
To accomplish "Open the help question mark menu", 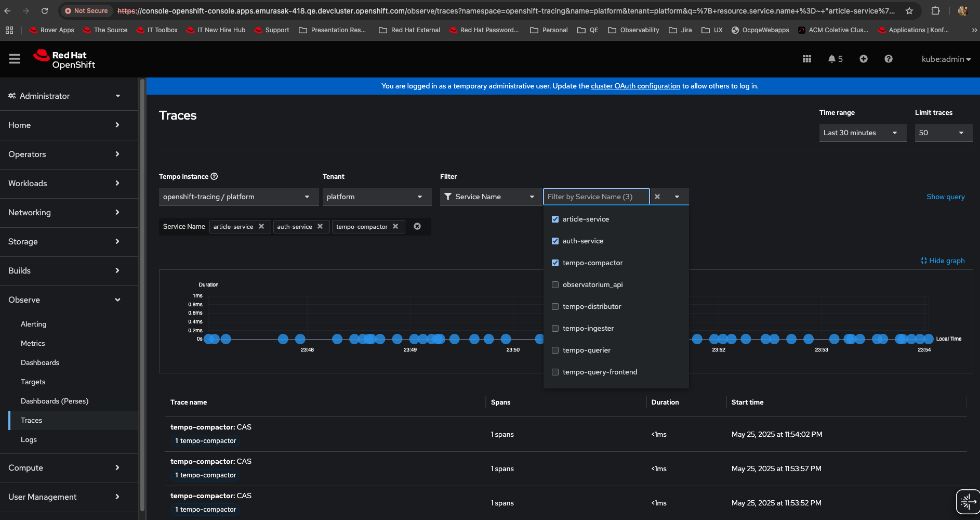I will pyautogui.click(x=888, y=59).
